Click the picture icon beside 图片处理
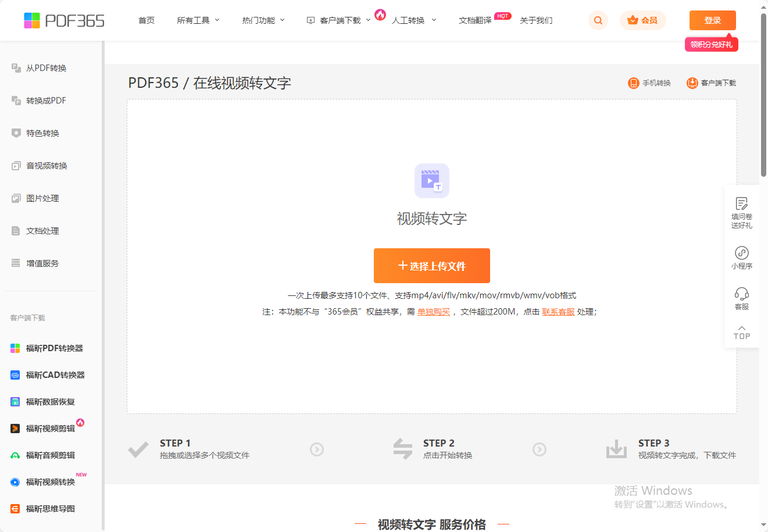Viewport: 768px width, 532px height. pos(16,198)
